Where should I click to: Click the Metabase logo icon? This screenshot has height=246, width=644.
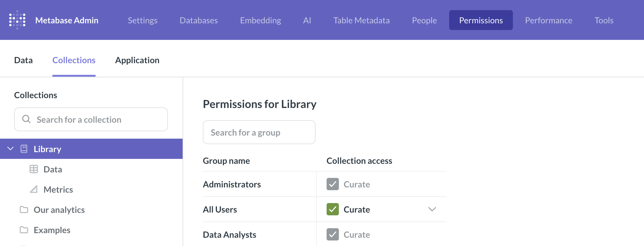(17, 20)
